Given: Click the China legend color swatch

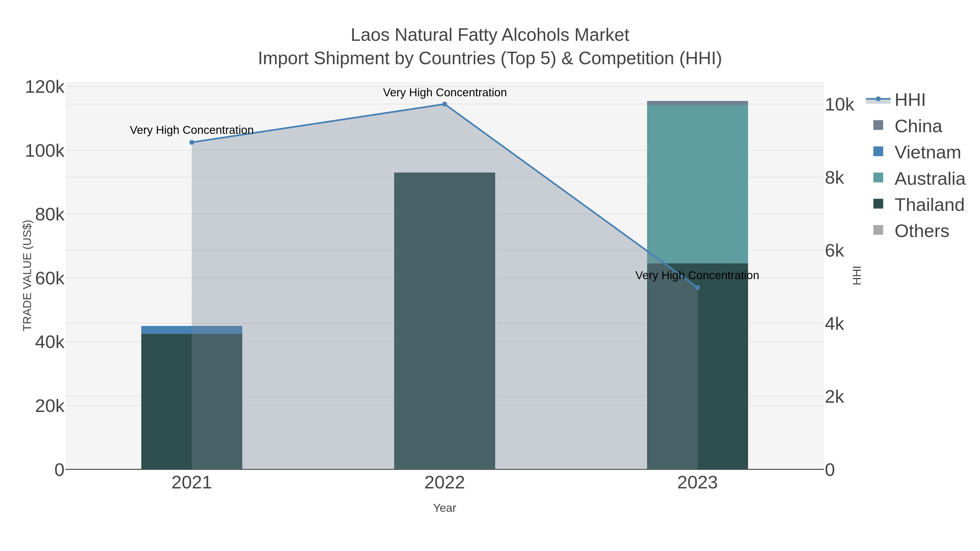Looking at the screenshot, I should tap(878, 125).
